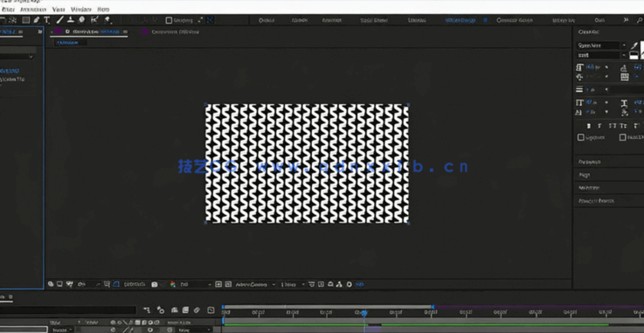Image resolution: width=644 pixels, height=333 pixels.
Task: Toggle the transparency grid button below viewer
Action: (228, 284)
